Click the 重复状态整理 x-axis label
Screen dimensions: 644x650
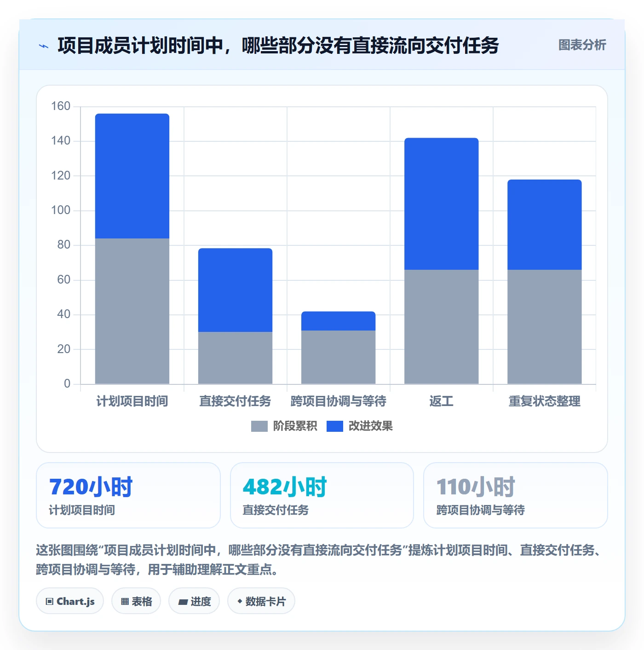(x=544, y=401)
